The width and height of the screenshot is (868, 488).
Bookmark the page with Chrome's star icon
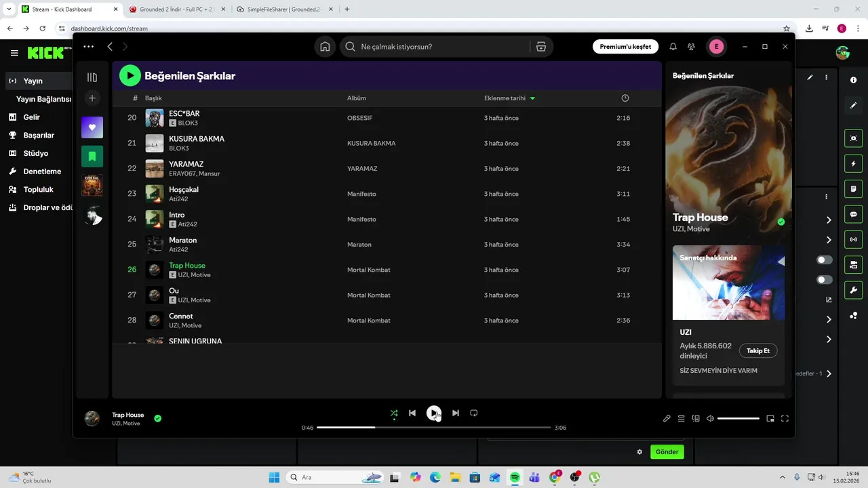tap(787, 28)
